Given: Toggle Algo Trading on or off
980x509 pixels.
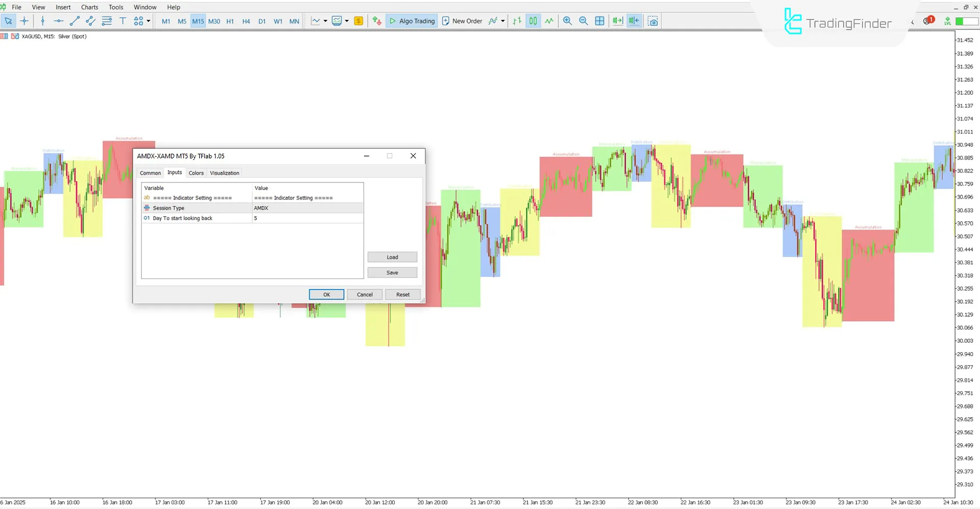Looking at the screenshot, I should coord(412,21).
